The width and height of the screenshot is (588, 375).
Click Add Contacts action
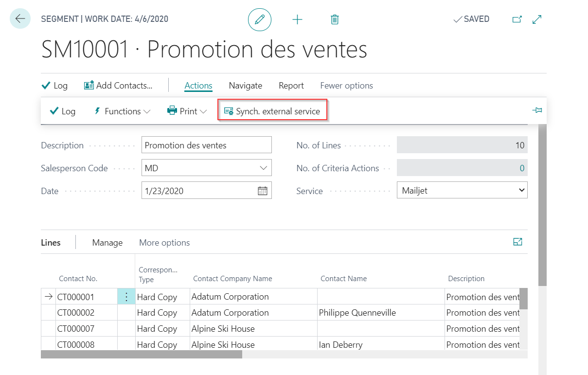[118, 86]
